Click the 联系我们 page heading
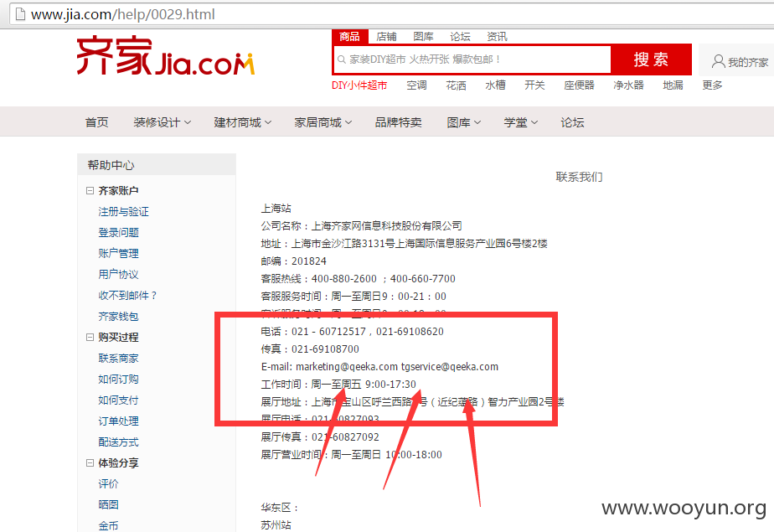This screenshot has height=532, width=774. point(579,177)
